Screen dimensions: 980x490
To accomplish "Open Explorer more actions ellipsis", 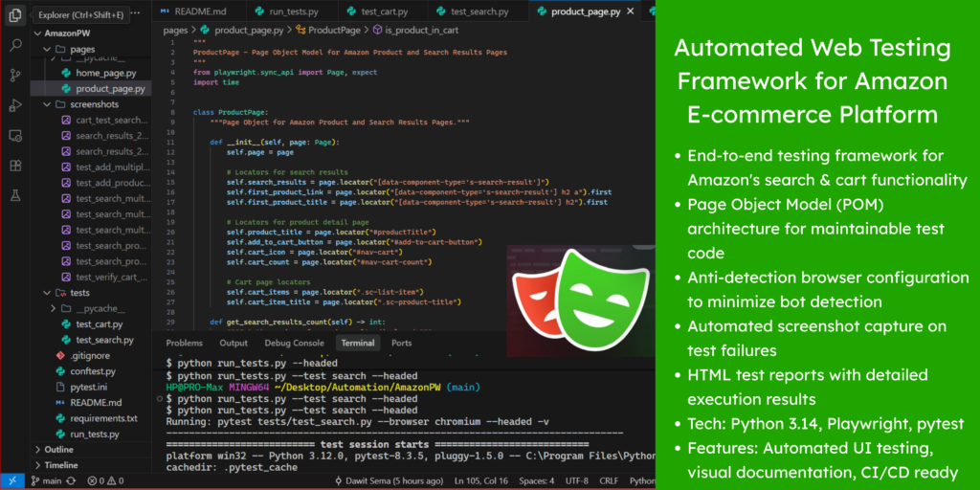I will pos(138,11).
